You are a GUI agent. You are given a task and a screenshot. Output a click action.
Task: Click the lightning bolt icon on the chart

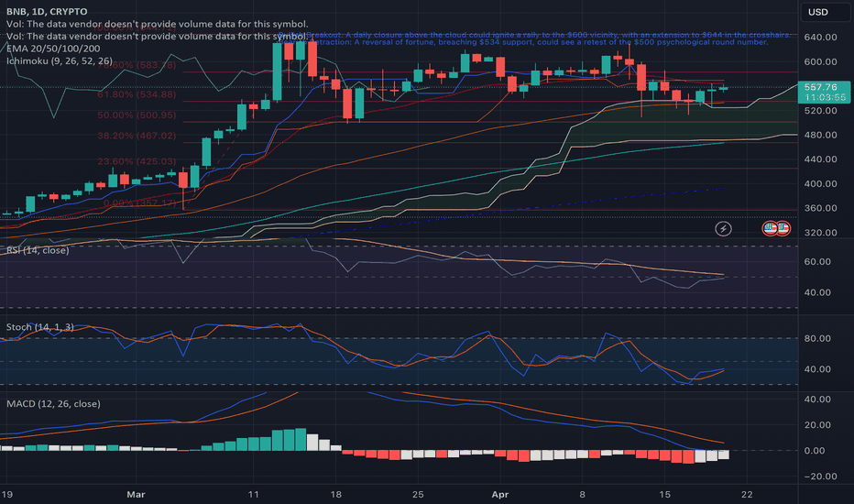723,229
